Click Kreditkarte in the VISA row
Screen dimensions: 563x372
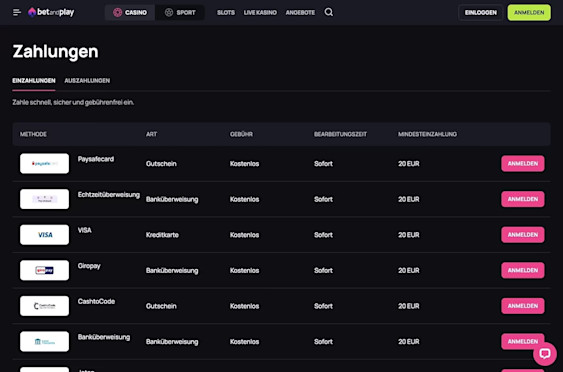pyautogui.click(x=162, y=235)
